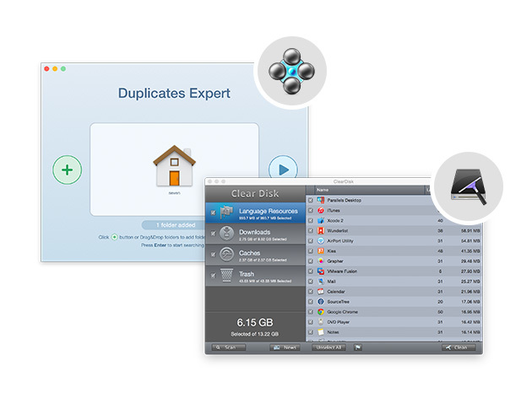Open the Downloads category
The height and width of the screenshot is (399, 532).
point(256,234)
